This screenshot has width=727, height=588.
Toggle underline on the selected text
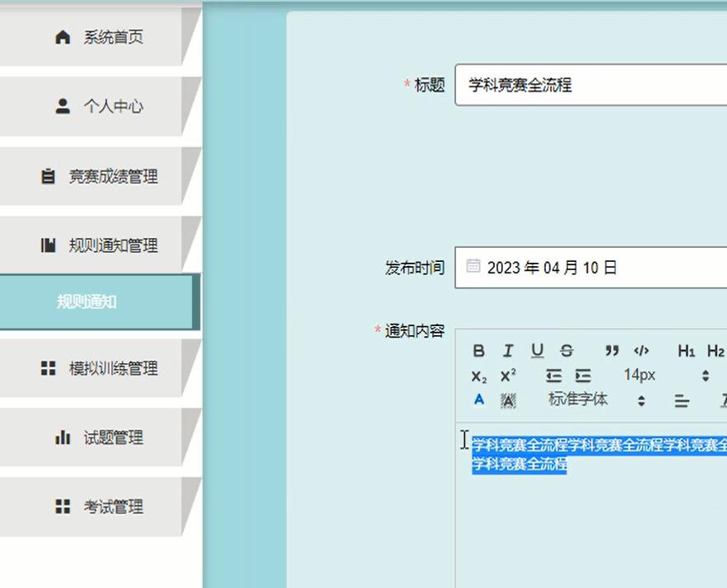(x=537, y=350)
